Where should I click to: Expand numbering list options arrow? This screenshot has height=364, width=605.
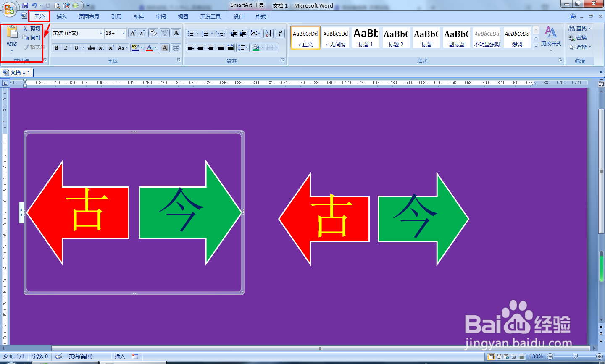click(x=212, y=33)
